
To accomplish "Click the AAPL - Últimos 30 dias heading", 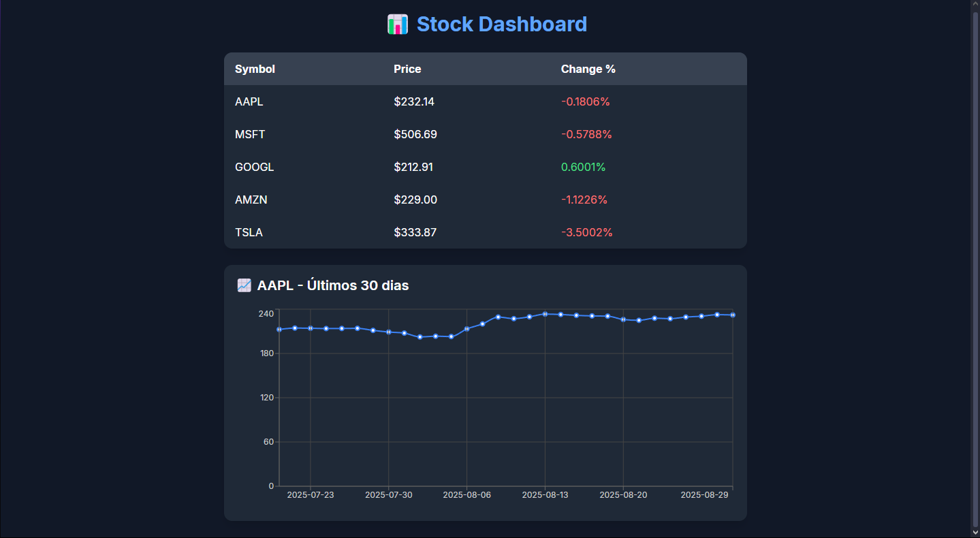I will click(332, 285).
